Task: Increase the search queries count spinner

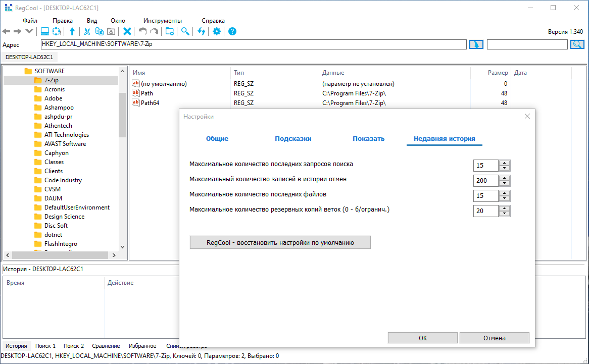Action: 505,163
